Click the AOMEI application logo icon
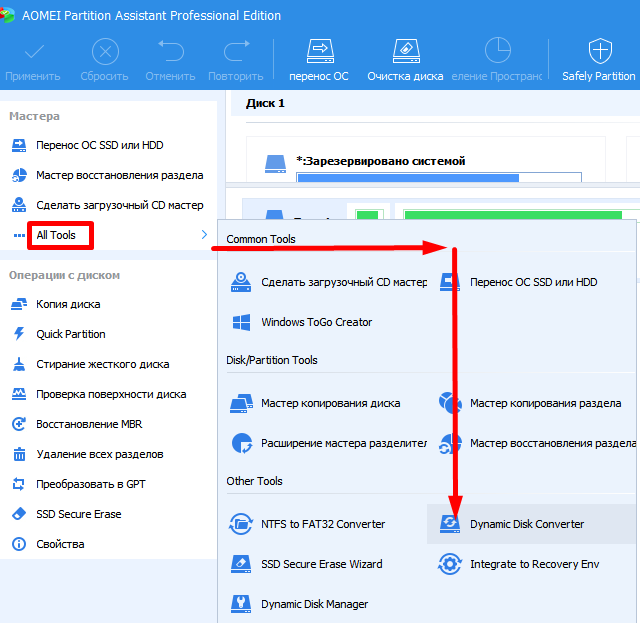640x623 pixels. (7, 16)
